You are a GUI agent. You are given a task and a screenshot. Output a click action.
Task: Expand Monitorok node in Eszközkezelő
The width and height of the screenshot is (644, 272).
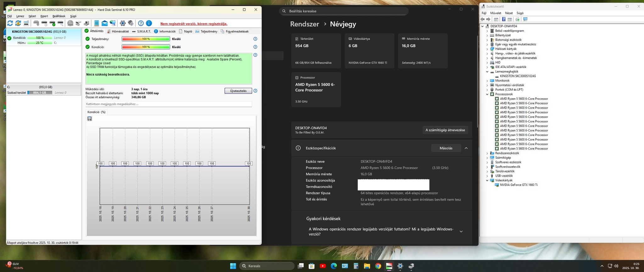[487, 81]
